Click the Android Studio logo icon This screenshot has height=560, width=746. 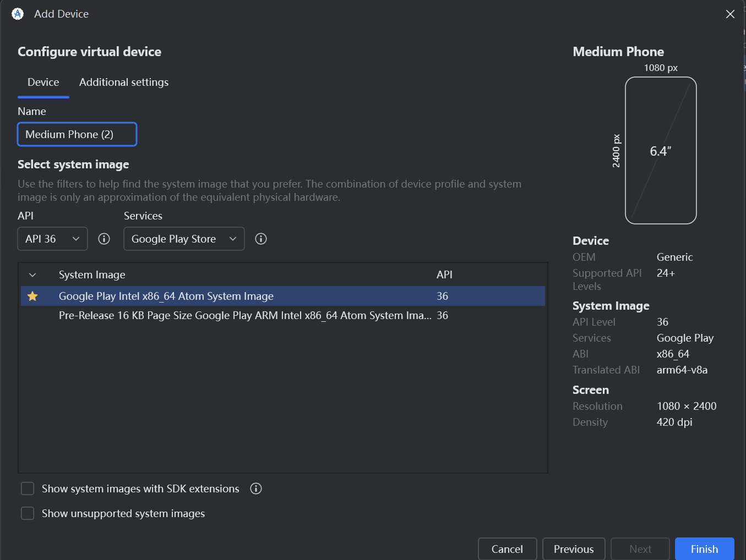coord(18,14)
